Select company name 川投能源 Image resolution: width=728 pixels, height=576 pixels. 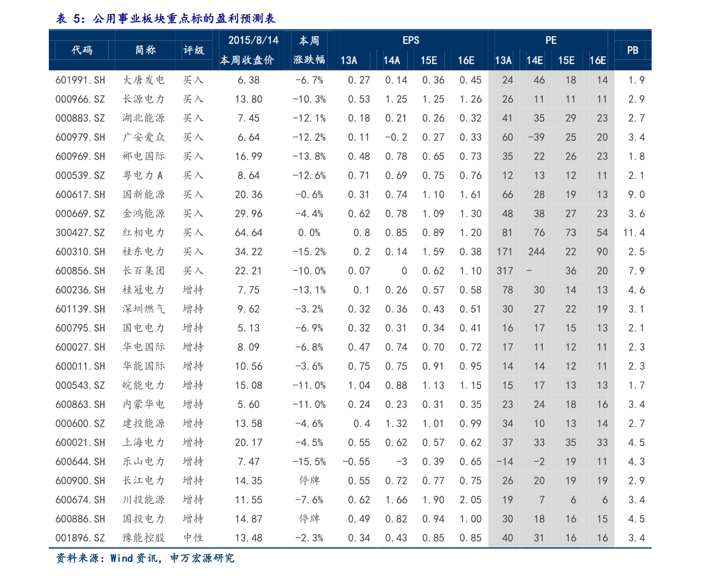tap(144, 500)
